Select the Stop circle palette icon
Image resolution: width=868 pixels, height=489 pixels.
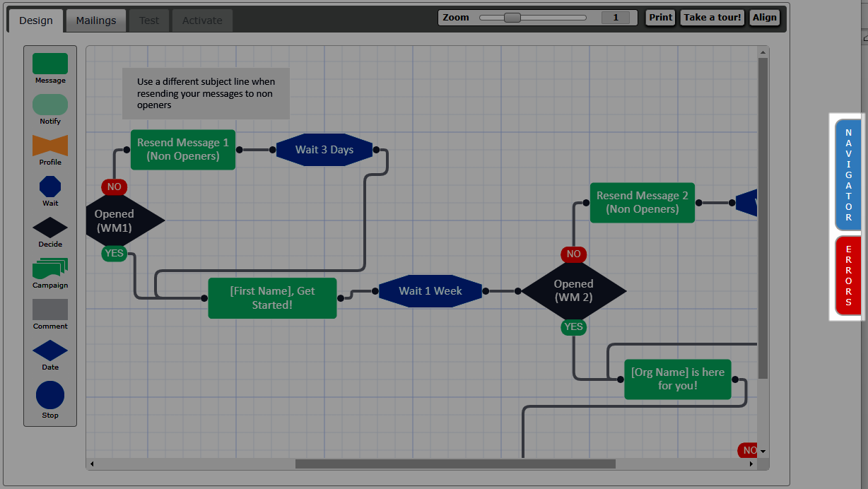50,395
